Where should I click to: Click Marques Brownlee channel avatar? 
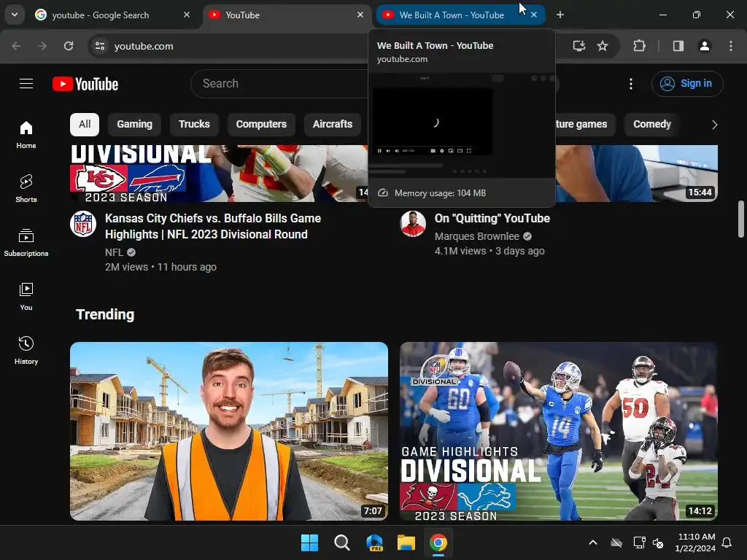[413, 224]
